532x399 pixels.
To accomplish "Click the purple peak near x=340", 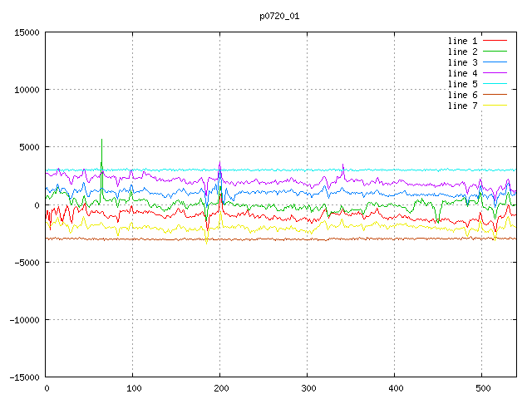I will tap(342, 165).
